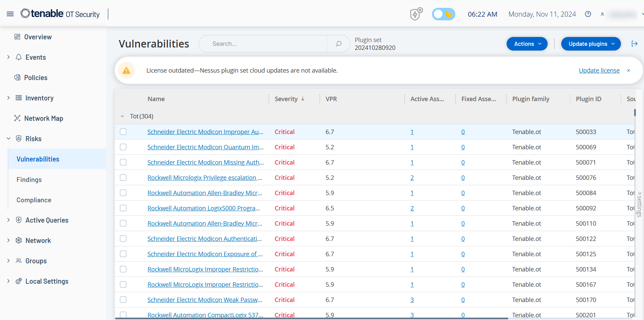The image size is (644, 320).
Task: Open Schneider Electric Modicon Weak Password vulnerability
Action: pos(205,300)
